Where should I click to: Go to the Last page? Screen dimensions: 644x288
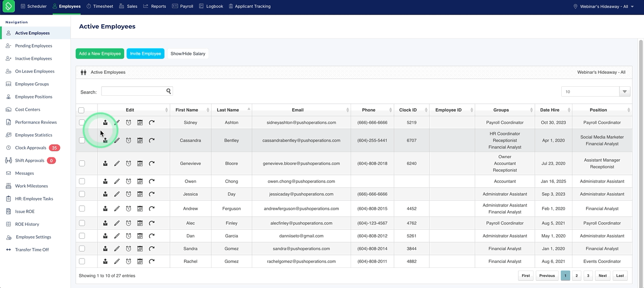pos(620,276)
